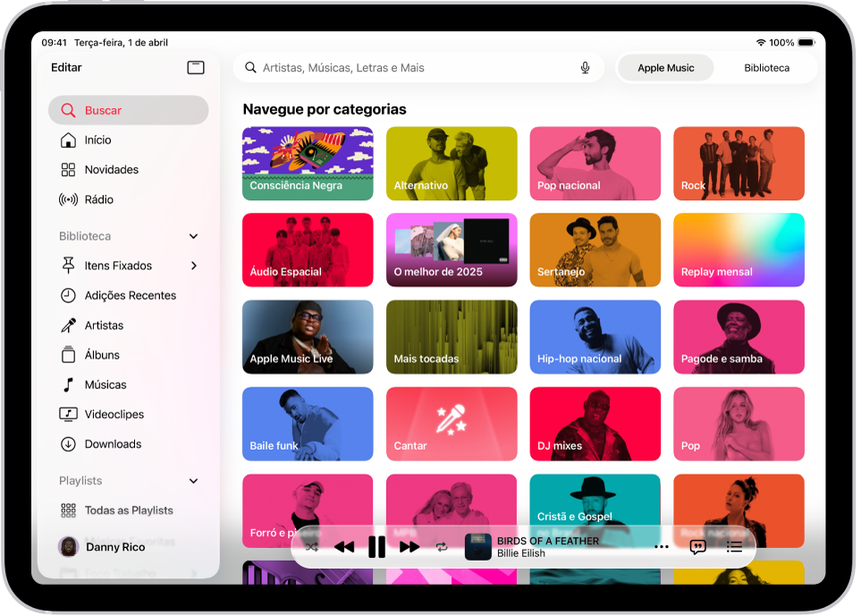Switch search scope to Biblioteca
861x616 pixels.
[766, 68]
